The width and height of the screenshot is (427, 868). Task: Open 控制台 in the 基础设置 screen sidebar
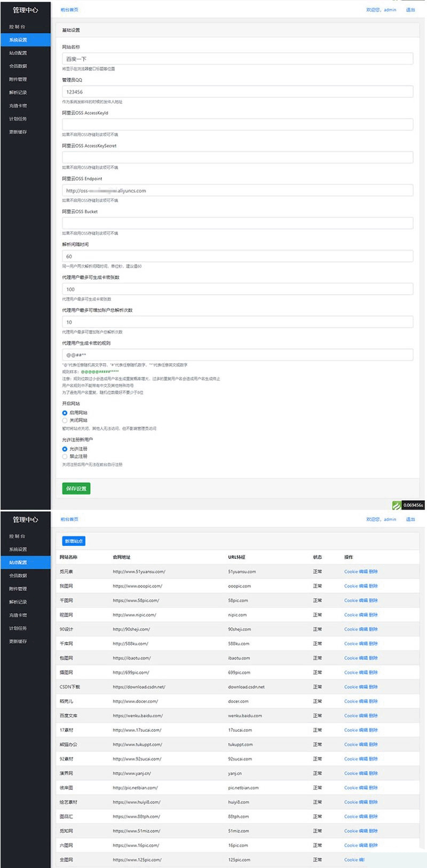click(x=17, y=27)
